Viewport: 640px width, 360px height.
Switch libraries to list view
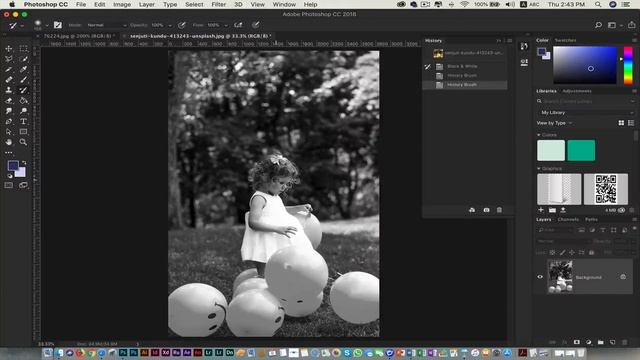[x=631, y=123]
